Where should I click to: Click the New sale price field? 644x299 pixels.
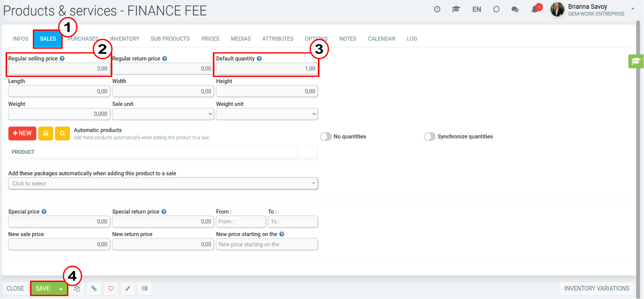coord(59,244)
